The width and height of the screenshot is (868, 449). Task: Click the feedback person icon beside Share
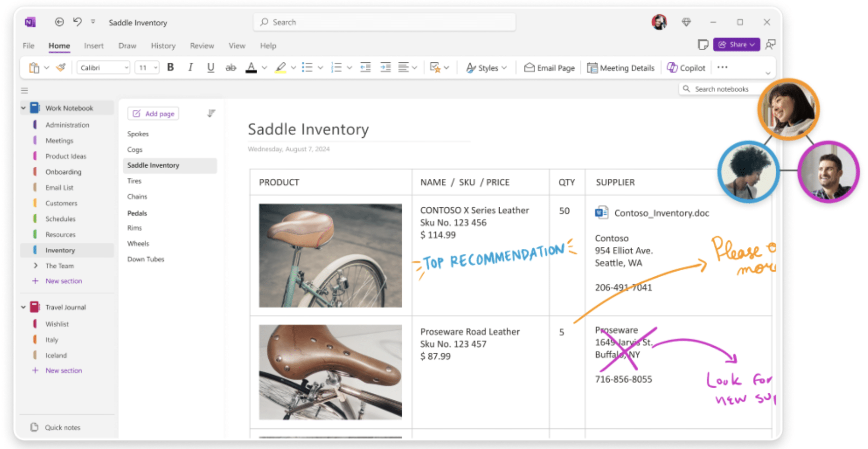click(x=770, y=45)
